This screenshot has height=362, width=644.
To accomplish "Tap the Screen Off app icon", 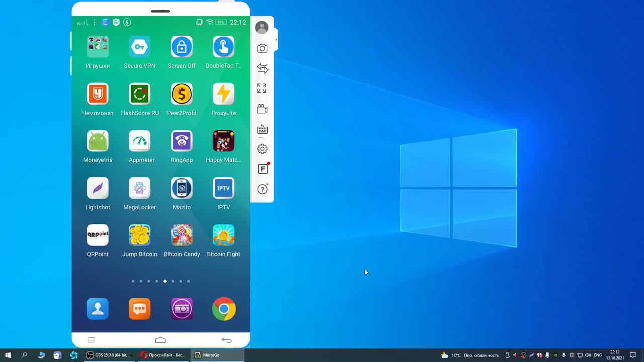I will pyautogui.click(x=182, y=47).
